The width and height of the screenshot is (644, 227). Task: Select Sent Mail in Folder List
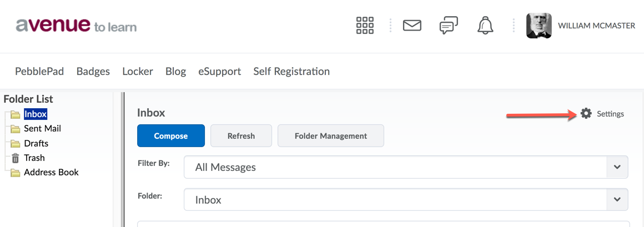[42, 129]
